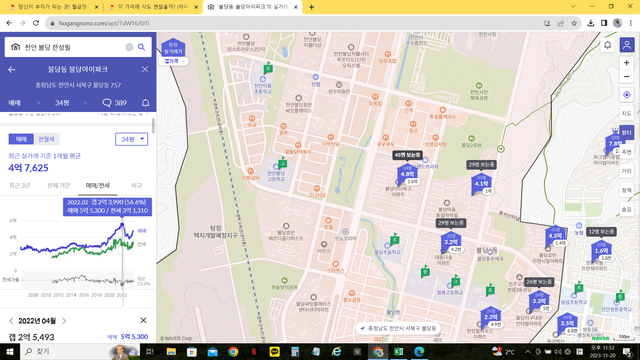Zoom in the map with the plus button
Screen dimensions: 640x360
click(x=627, y=63)
